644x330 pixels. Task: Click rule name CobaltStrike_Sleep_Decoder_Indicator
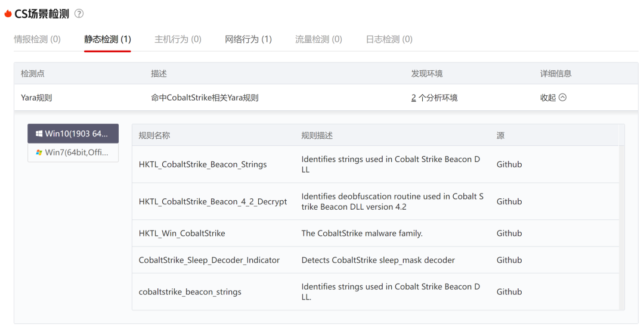click(x=209, y=260)
